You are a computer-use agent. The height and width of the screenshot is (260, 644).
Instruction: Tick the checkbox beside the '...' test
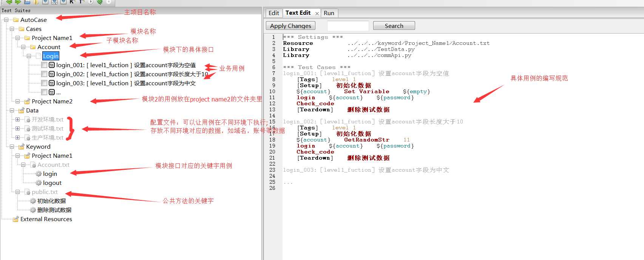pos(44,92)
